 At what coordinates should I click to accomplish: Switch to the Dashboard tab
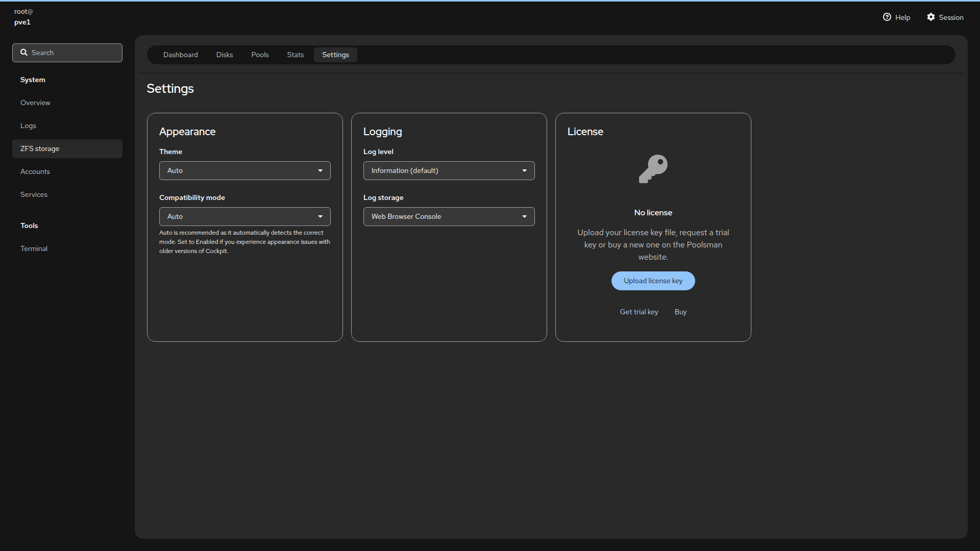point(180,55)
